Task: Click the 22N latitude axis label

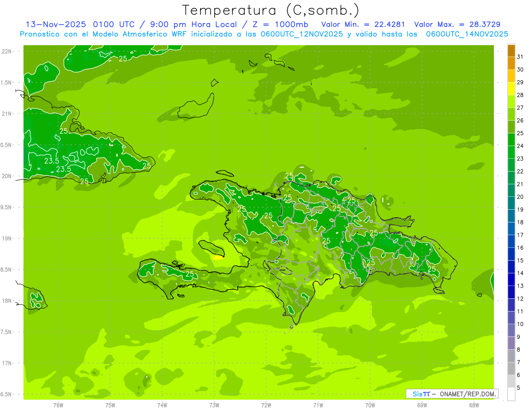Action: 8,51
